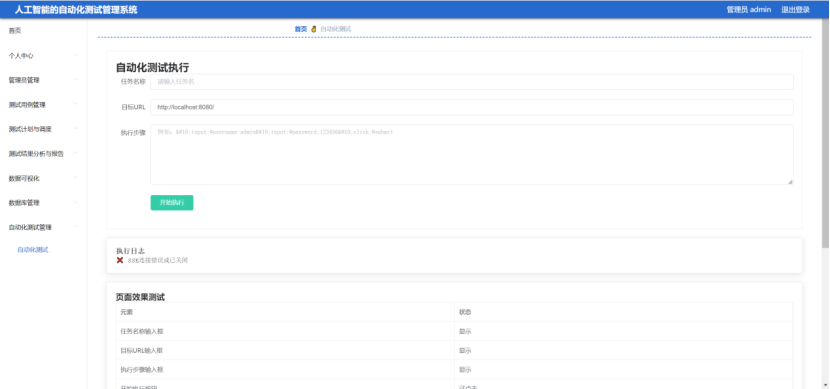830x389 pixels.
Task: Expand the chevron beside 测试结果分析与报告
Action: point(75,153)
